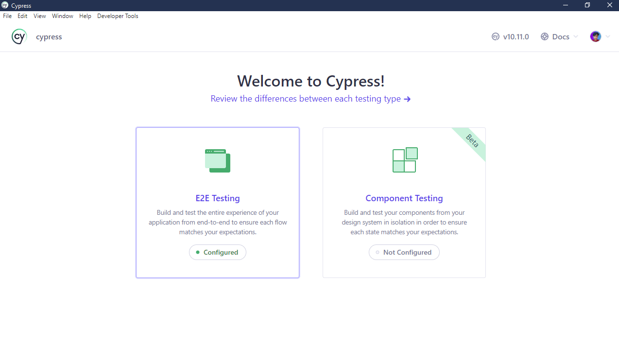Viewport: 619px width, 364px height.
Task: Restore down the Cypress window
Action: click(587, 5)
